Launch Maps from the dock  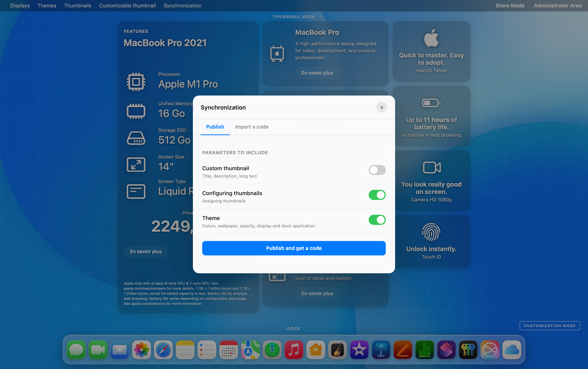click(x=250, y=350)
